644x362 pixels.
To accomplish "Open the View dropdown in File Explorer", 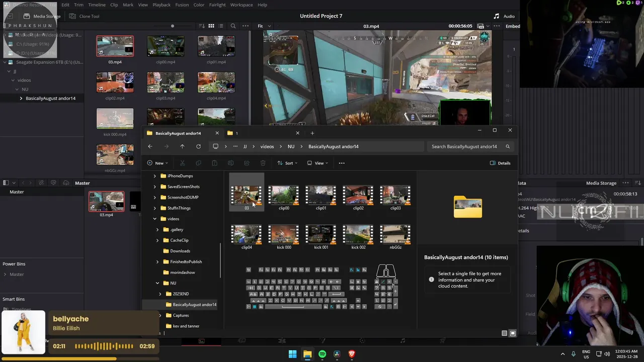I will [x=317, y=163].
